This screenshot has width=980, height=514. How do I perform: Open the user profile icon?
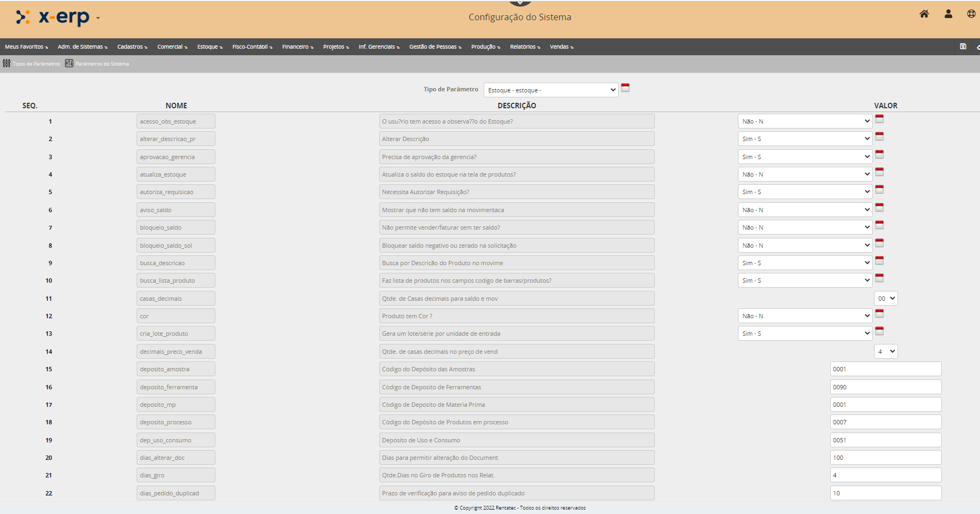coord(948,14)
